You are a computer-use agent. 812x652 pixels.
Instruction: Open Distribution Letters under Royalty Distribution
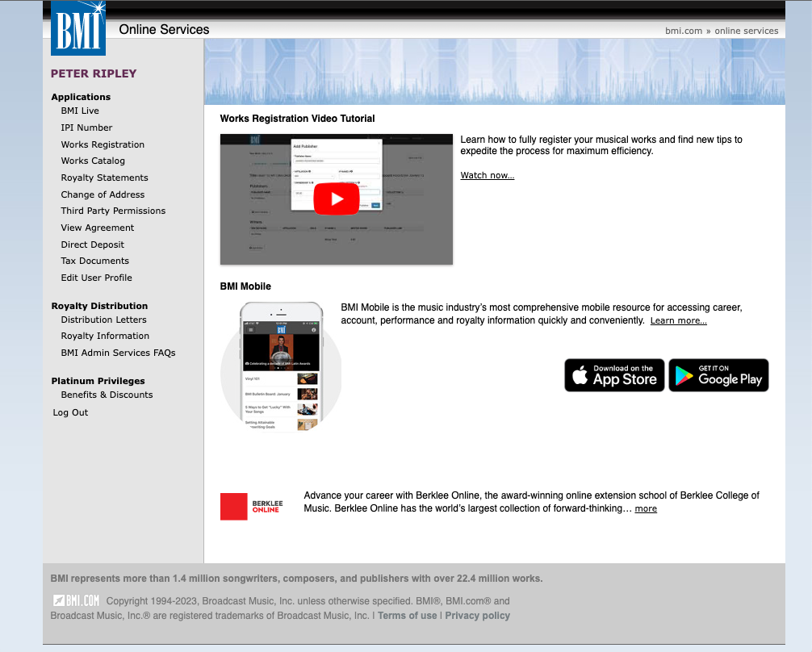click(x=103, y=320)
